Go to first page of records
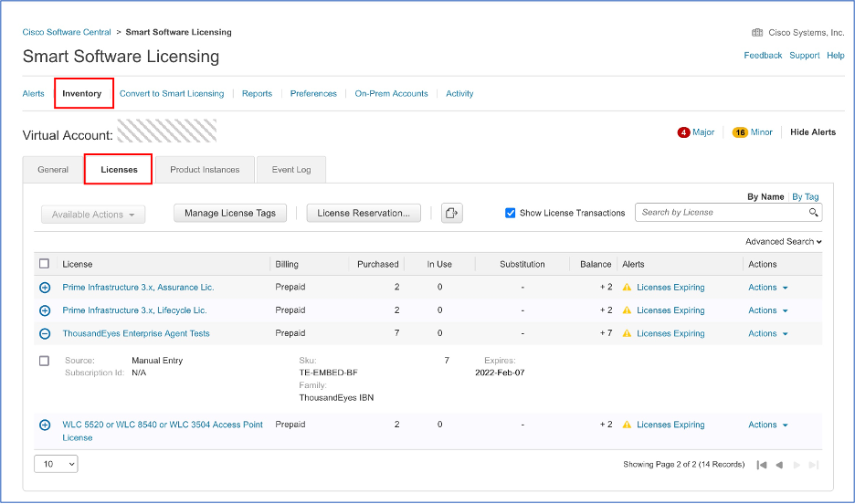 tap(762, 465)
